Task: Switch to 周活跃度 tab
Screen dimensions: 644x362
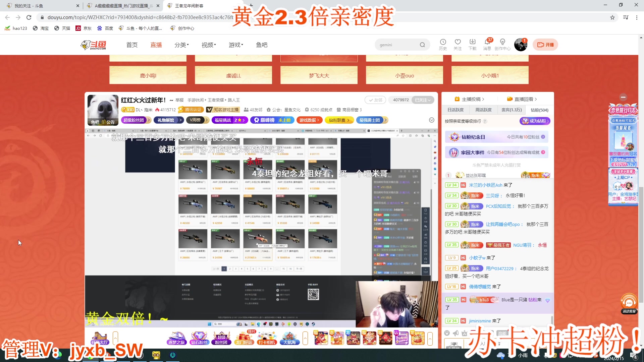Action: pyautogui.click(x=483, y=110)
